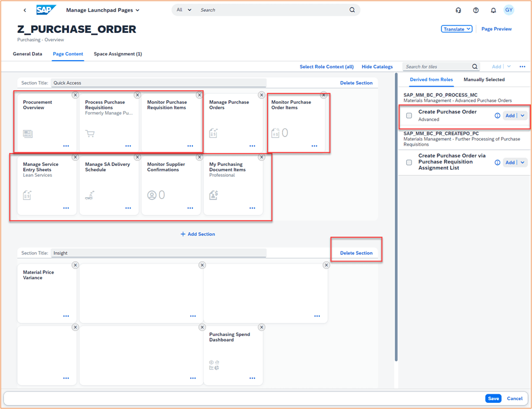Click the Page Preview link
The height and width of the screenshot is (409, 532).
coord(496,29)
